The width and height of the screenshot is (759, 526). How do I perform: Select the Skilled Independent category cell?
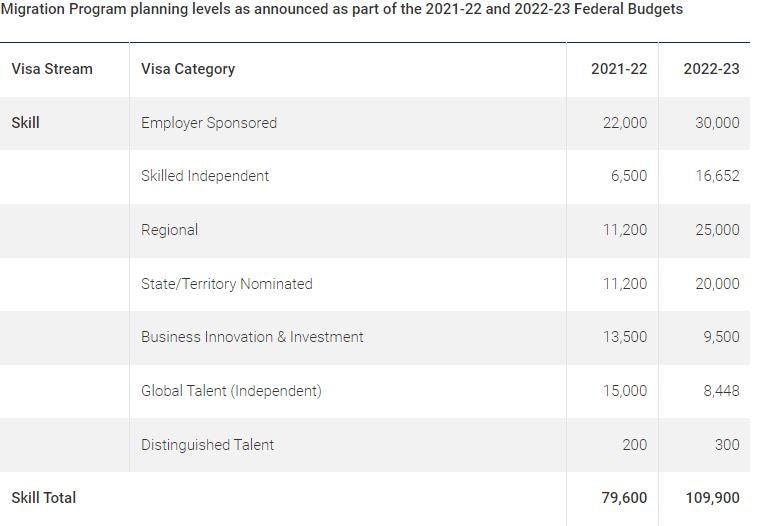tap(205, 176)
